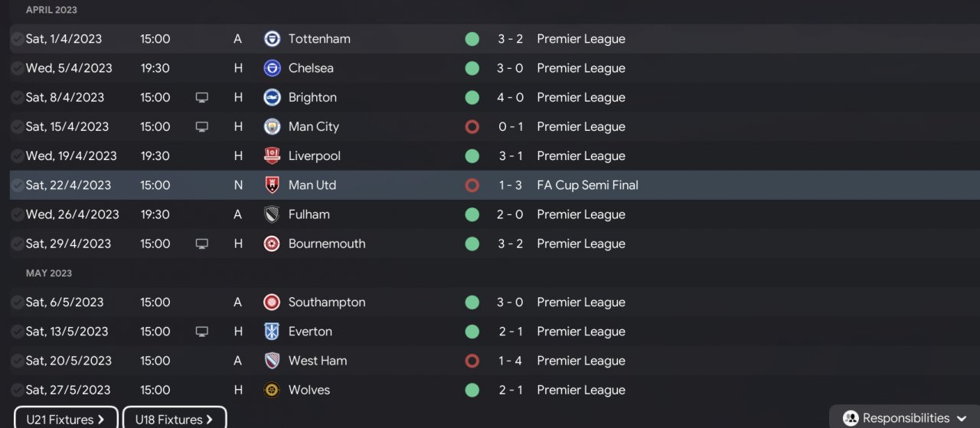The height and width of the screenshot is (428, 980).
Task: Open the Bournemouth team name link
Action: click(327, 243)
